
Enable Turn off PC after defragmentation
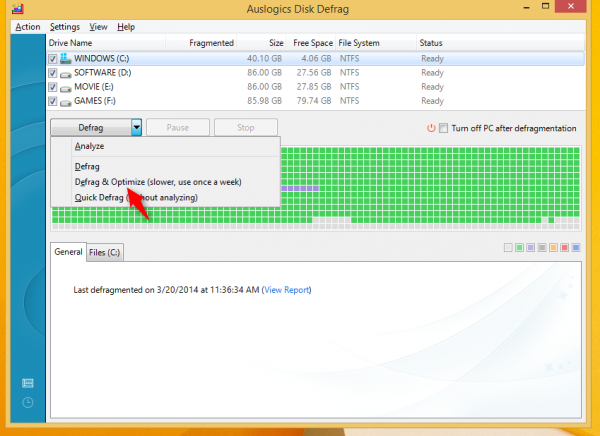click(443, 128)
